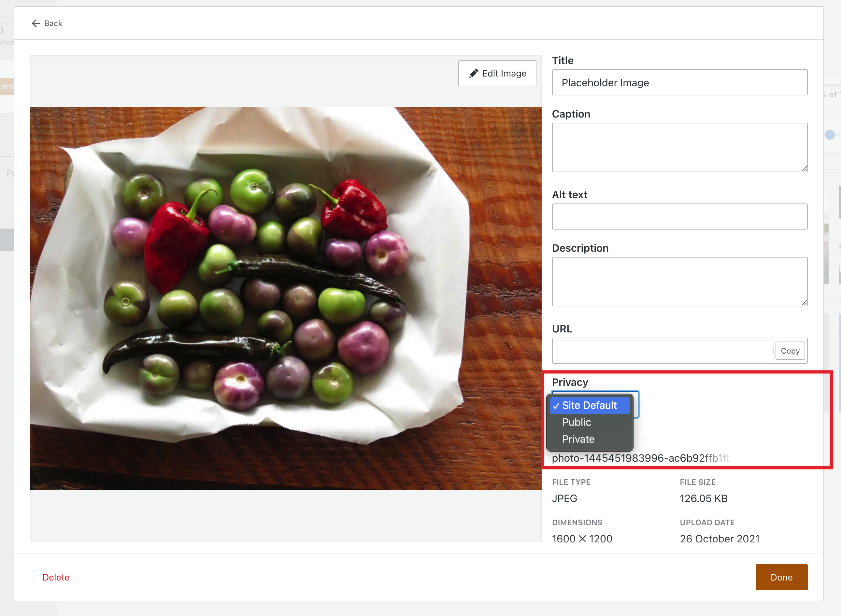Screen dimensions: 841x616
Task: Choose Public in Privacy dropdown
Action: click(x=577, y=422)
